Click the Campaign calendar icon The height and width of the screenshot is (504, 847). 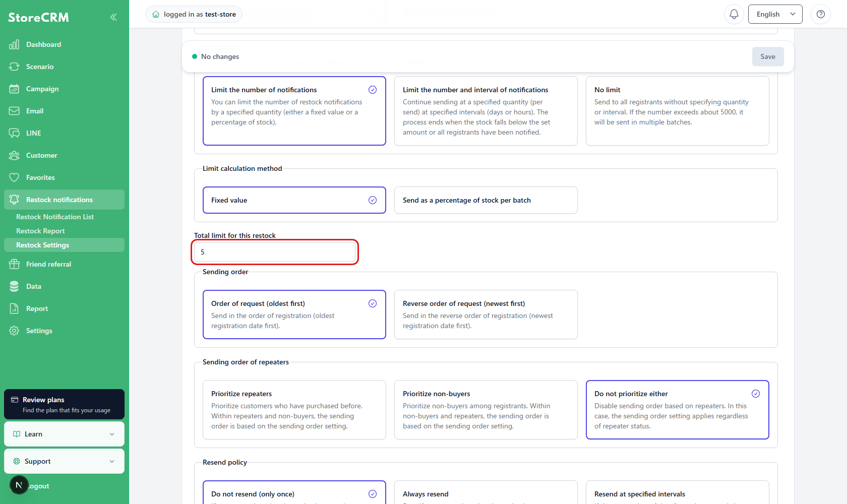[14, 89]
